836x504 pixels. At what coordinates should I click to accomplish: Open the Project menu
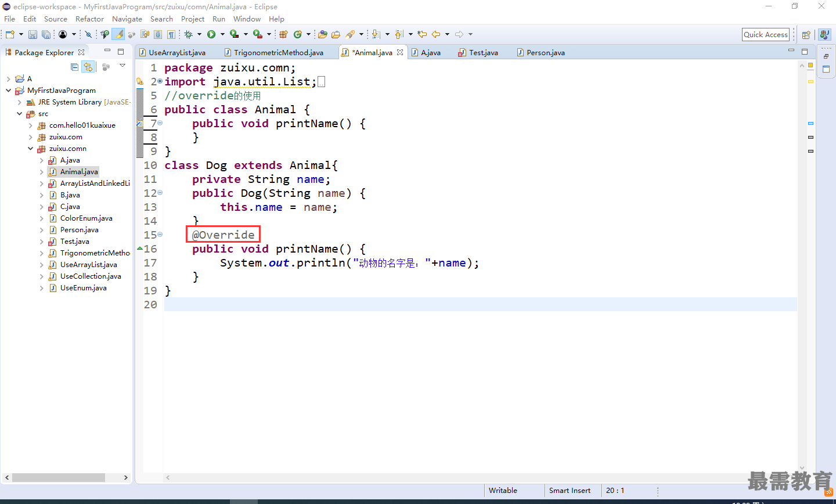click(193, 19)
